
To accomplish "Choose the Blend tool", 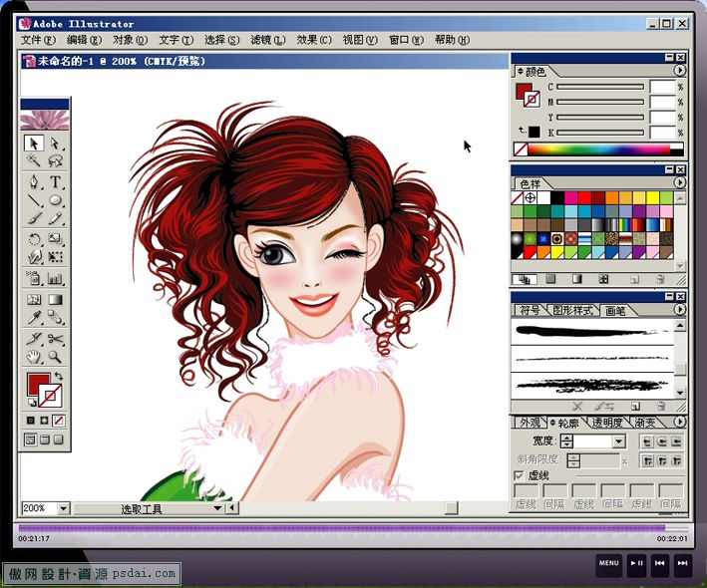I will click(56, 318).
